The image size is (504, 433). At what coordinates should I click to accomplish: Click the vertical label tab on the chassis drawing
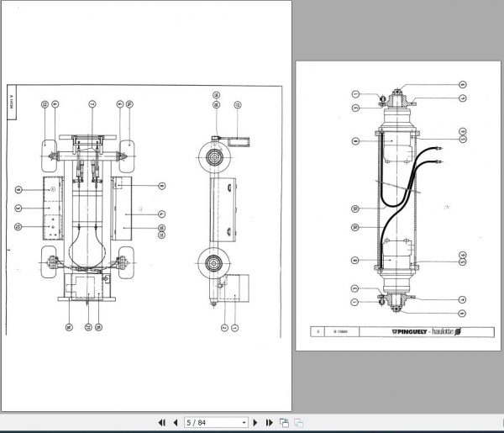[x=12, y=103]
